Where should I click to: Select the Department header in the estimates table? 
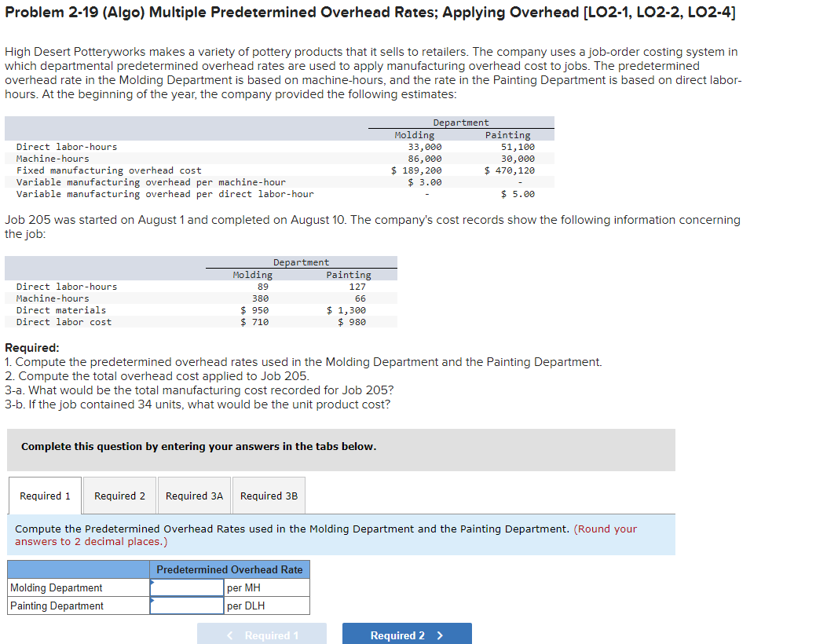click(461, 122)
